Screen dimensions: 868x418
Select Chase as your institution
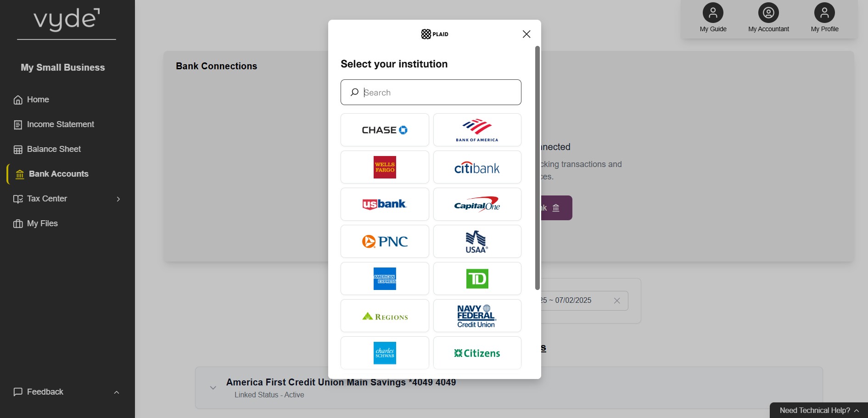(x=385, y=130)
